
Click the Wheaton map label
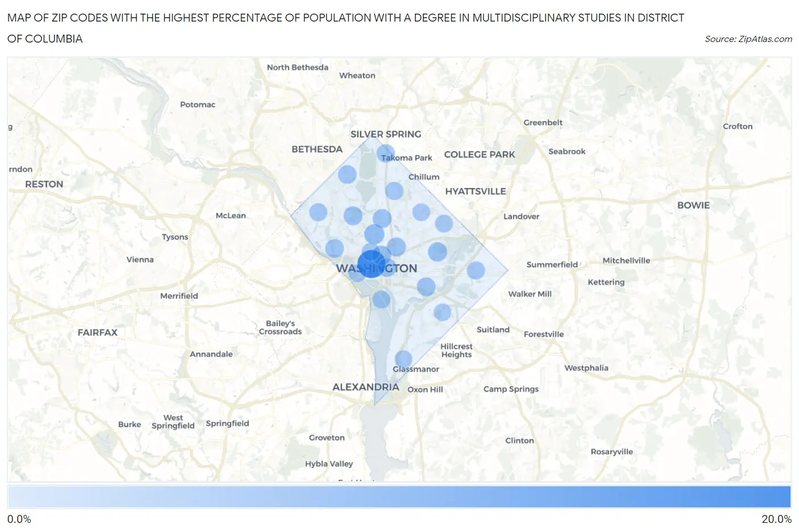click(357, 76)
